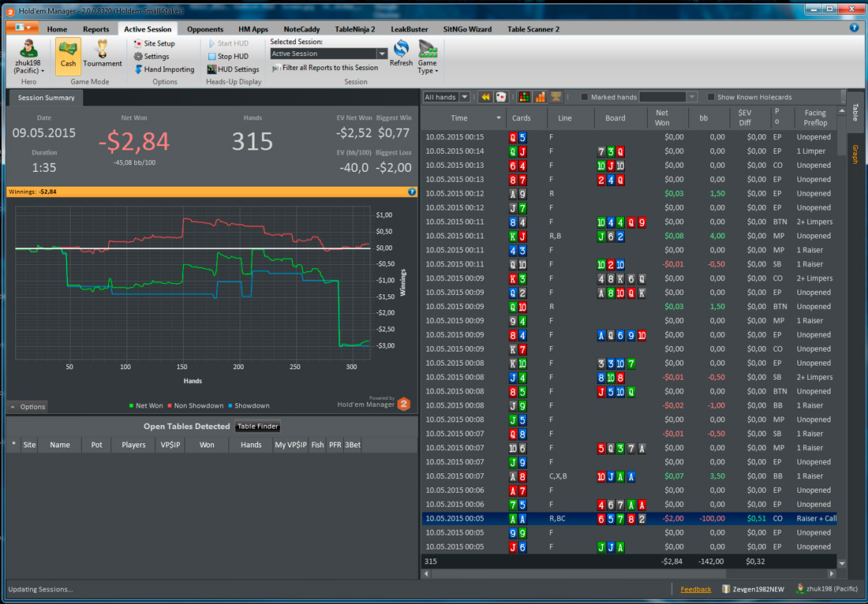Screen dimensions: 868x604
Task: Click the Feedback link
Action: click(695, 590)
